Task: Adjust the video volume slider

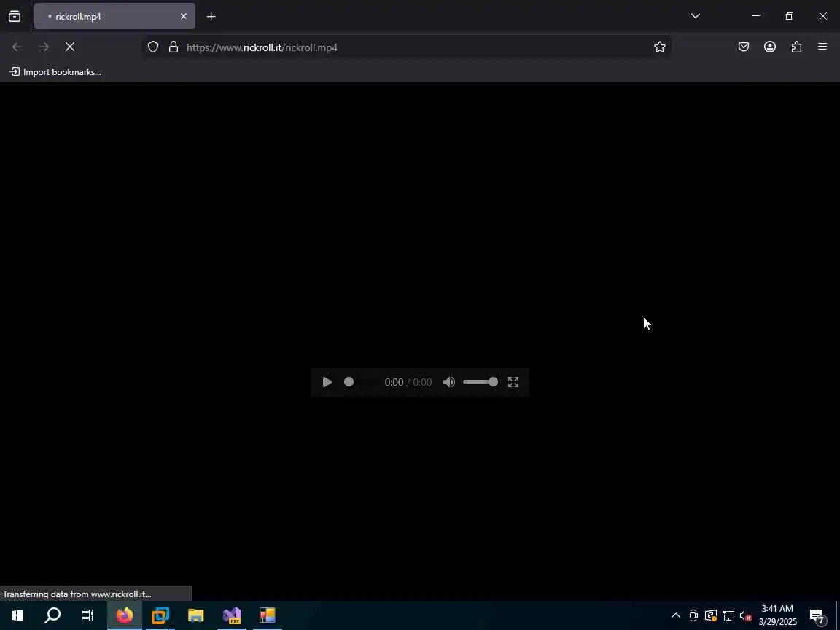Action: [x=481, y=382]
